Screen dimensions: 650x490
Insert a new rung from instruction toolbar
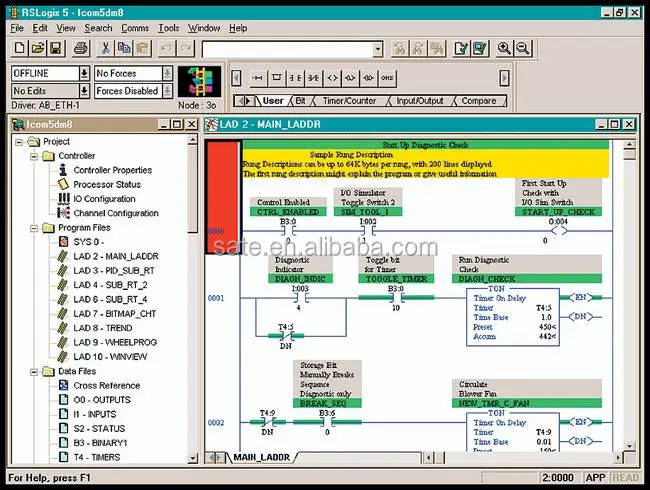256,78
